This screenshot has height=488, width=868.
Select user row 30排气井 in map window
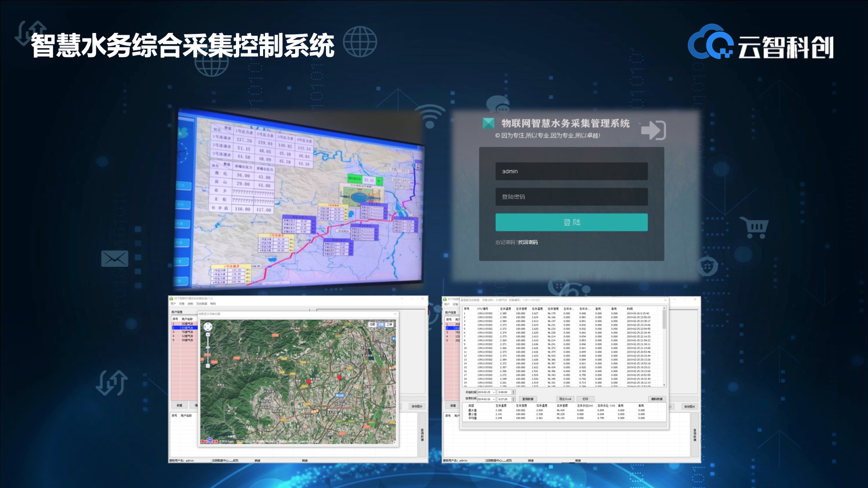pos(184,324)
